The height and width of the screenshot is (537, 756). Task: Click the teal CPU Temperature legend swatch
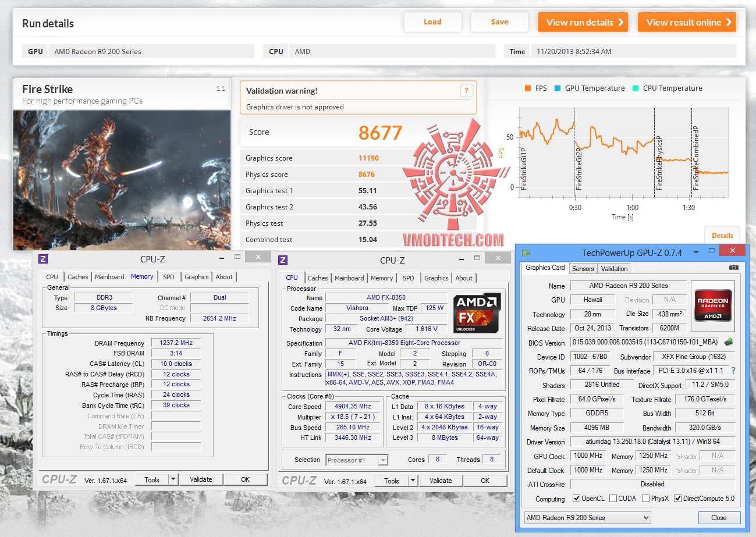click(636, 88)
